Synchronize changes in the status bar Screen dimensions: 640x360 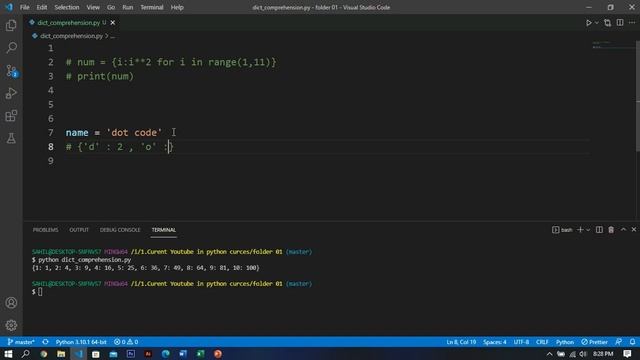45,342
